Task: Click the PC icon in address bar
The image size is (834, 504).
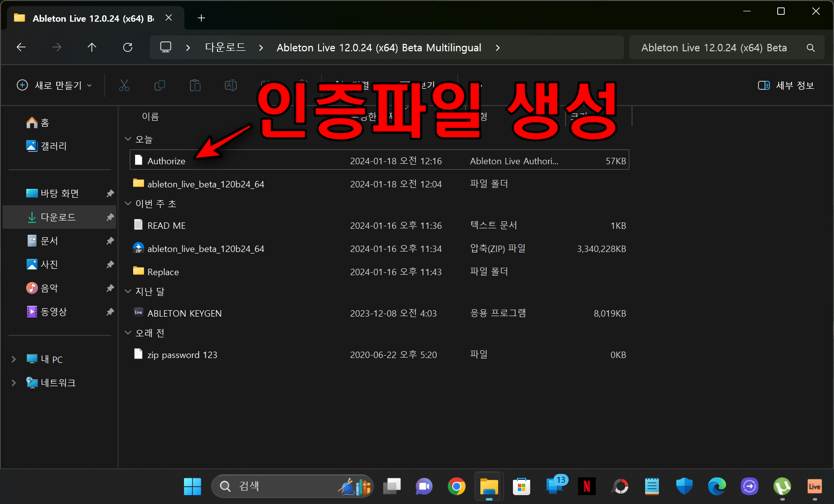Action: 166,47
